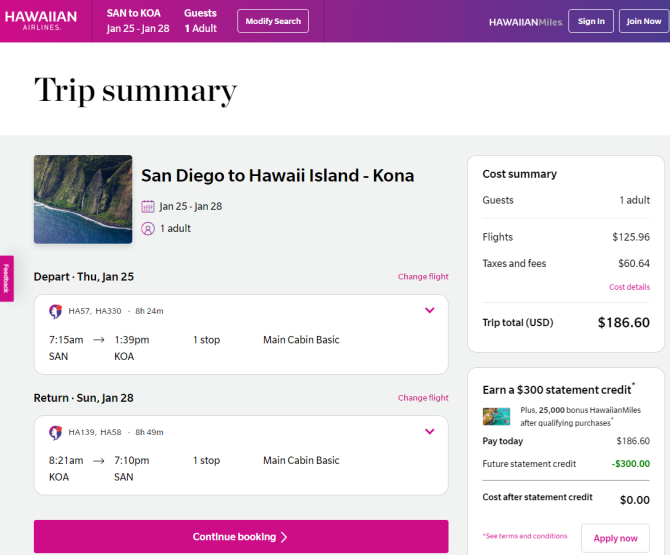Click the Guests 1 Adult header text
The image size is (670, 555).
pyautogui.click(x=200, y=21)
